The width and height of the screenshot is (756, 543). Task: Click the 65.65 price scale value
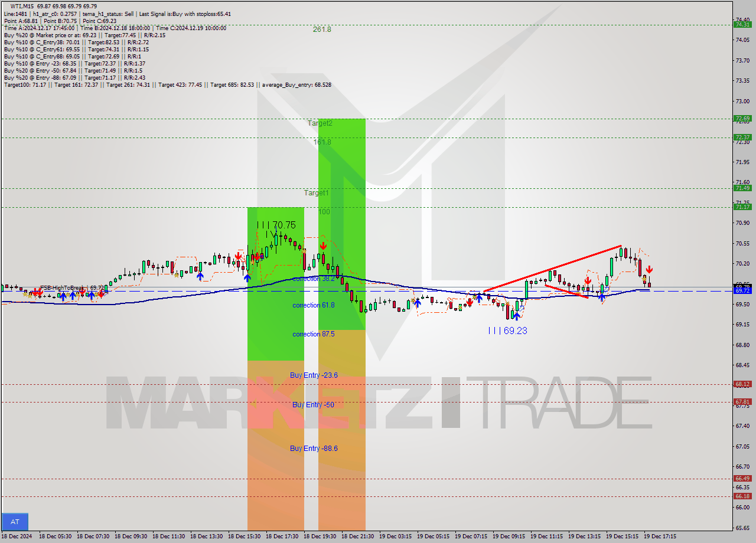[741, 528]
